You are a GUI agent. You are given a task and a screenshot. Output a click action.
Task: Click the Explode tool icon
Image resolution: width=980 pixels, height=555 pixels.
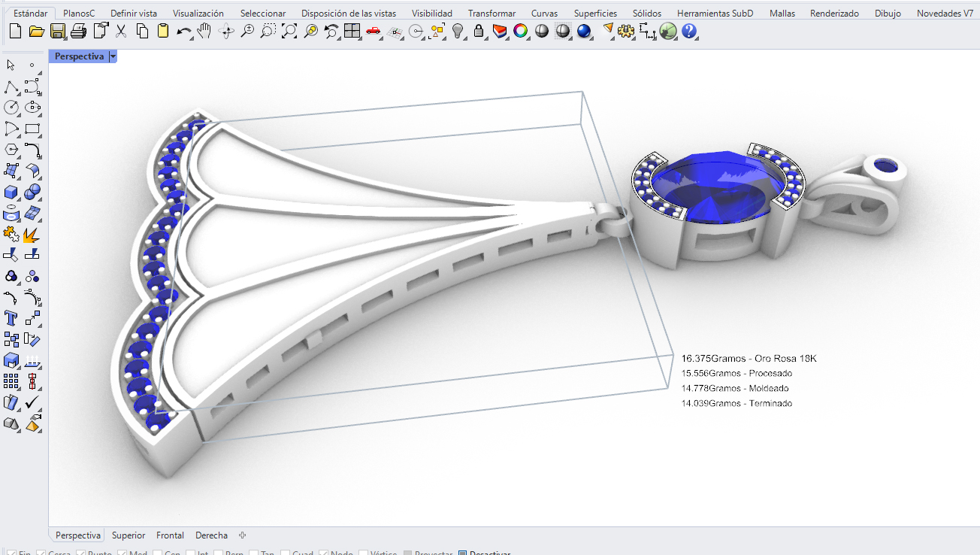click(32, 235)
